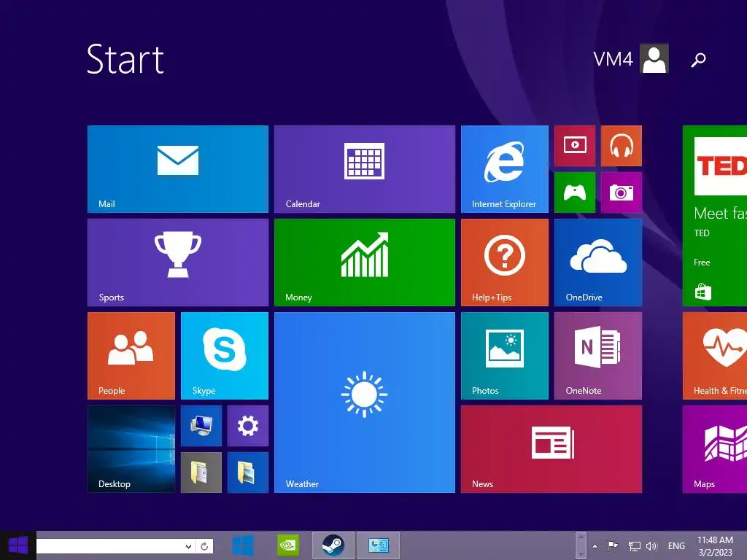
Task: Click the search magnifier icon
Action: [698, 60]
